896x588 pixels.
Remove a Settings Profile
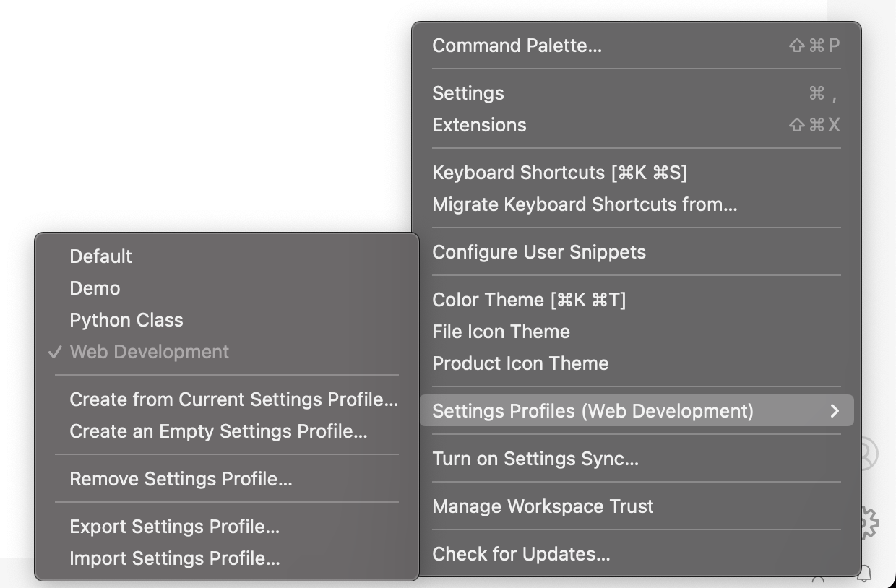tap(180, 478)
